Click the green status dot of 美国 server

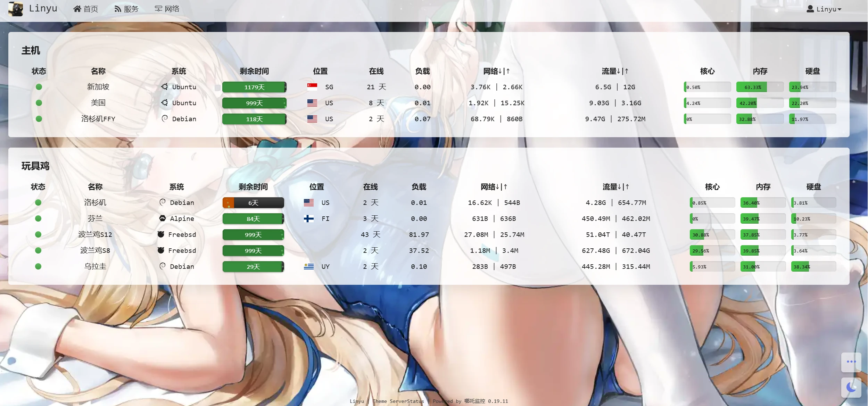(x=39, y=103)
